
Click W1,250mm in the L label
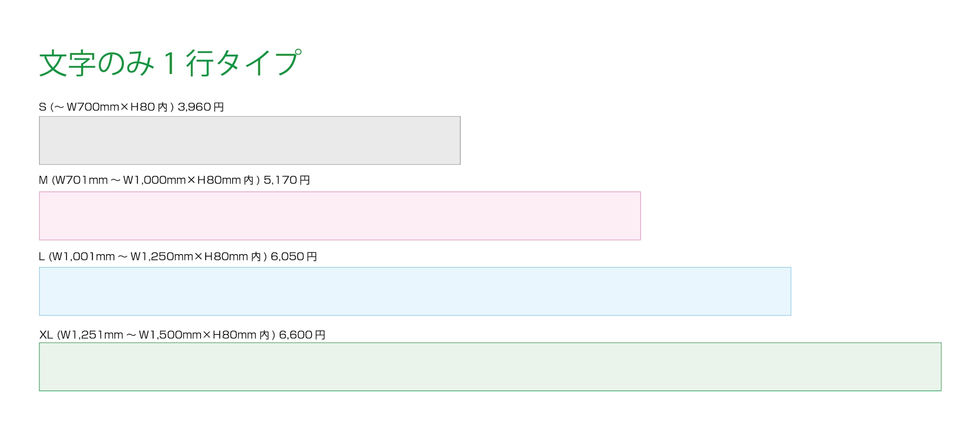pos(162,257)
